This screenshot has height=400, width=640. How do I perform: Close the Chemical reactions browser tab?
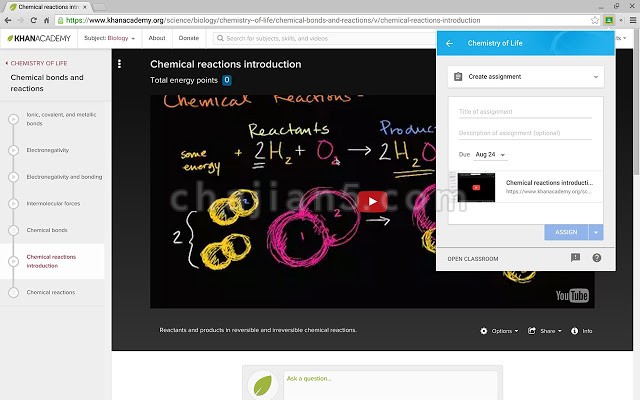(85, 7)
